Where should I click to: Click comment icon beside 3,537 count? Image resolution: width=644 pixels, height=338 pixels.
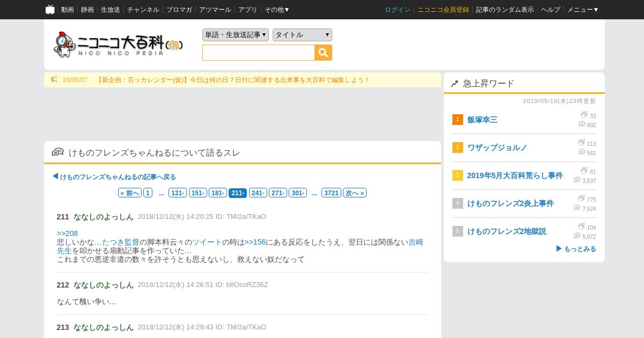[577, 180]
